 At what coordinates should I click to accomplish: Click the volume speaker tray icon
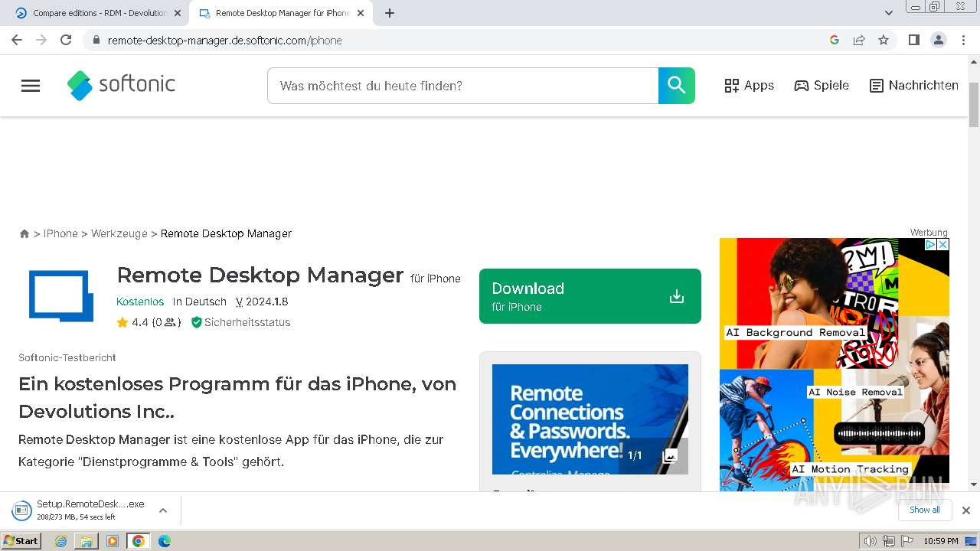coord(870,541)
